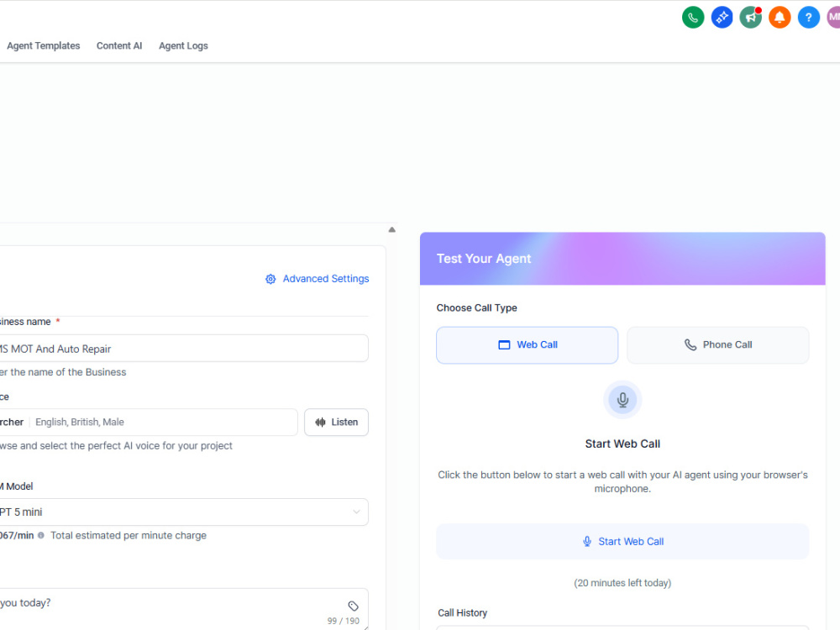Open Agent Templates tab
This screenshot has height=630, width=840.
(44, 46)
